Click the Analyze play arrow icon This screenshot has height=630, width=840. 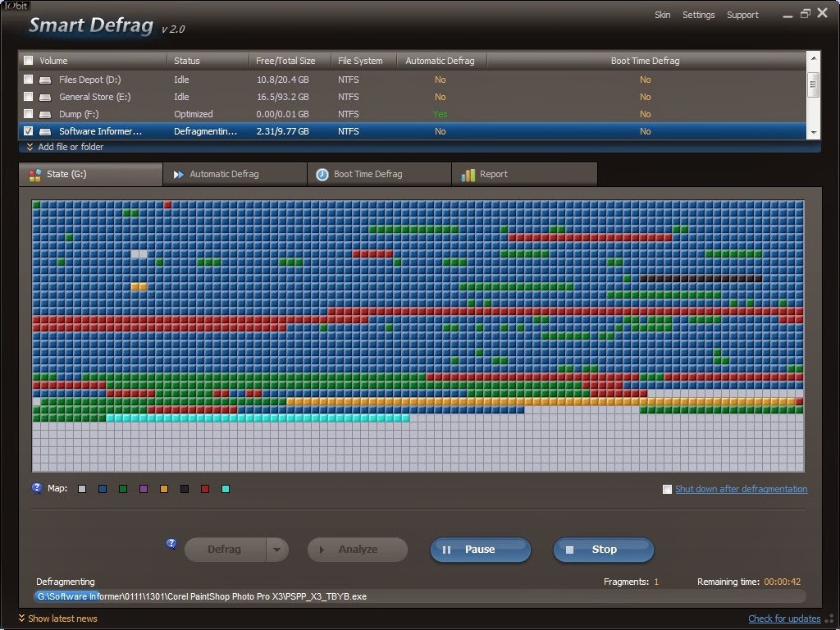click(x=322, y=550)
